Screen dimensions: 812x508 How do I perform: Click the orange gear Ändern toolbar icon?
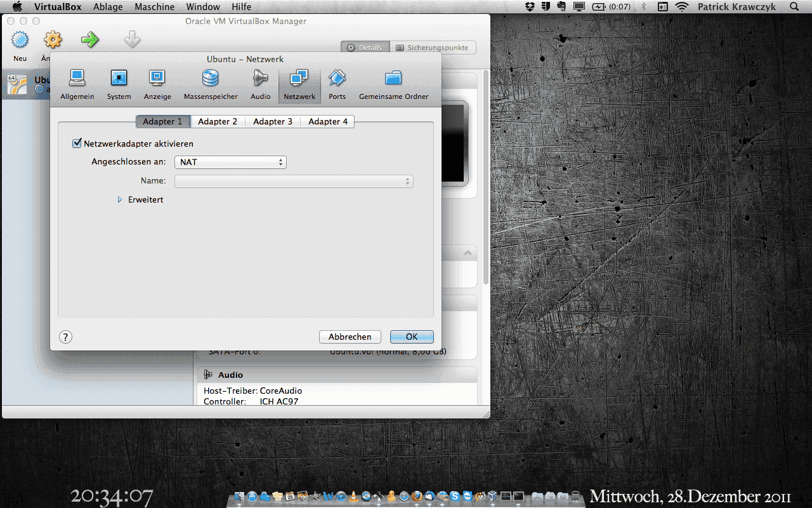[x=53, y=41]
